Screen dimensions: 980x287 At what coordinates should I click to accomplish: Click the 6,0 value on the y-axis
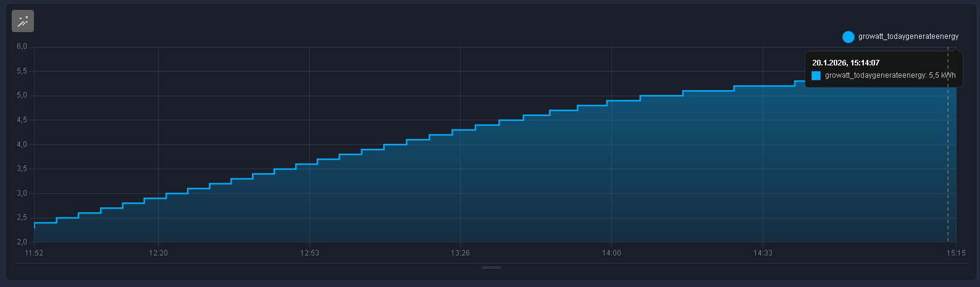pyautogui.click(x=21, y=47)
